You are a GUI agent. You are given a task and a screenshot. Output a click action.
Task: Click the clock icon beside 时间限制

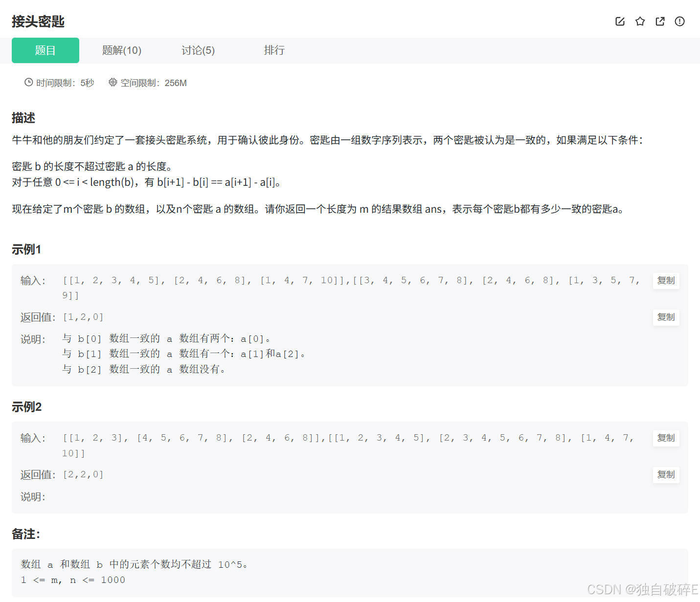[28, 82]
